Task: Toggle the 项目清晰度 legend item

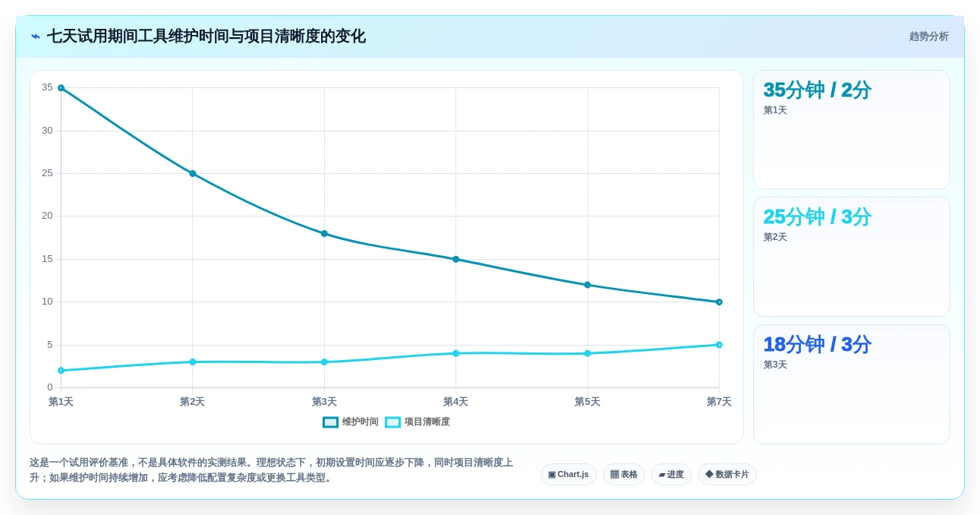Action: (418, 422)
